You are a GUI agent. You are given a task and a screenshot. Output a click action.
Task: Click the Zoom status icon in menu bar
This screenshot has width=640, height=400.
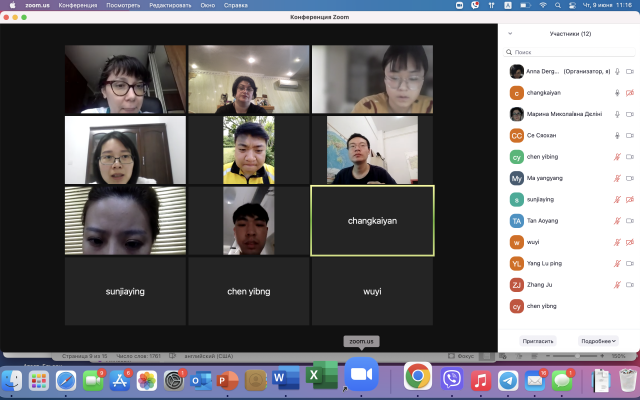tap(459, 5)
